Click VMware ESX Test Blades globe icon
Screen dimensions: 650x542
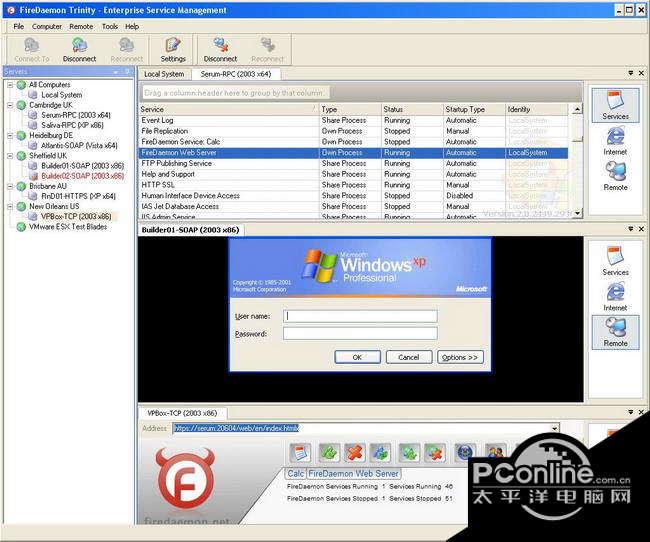click(x=21, y=227)
